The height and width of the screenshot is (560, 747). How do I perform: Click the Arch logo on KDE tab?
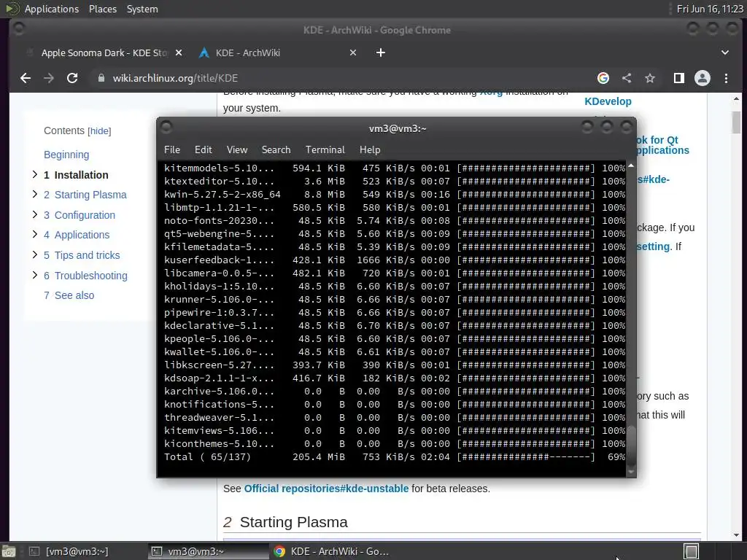(x=204, y=52)
